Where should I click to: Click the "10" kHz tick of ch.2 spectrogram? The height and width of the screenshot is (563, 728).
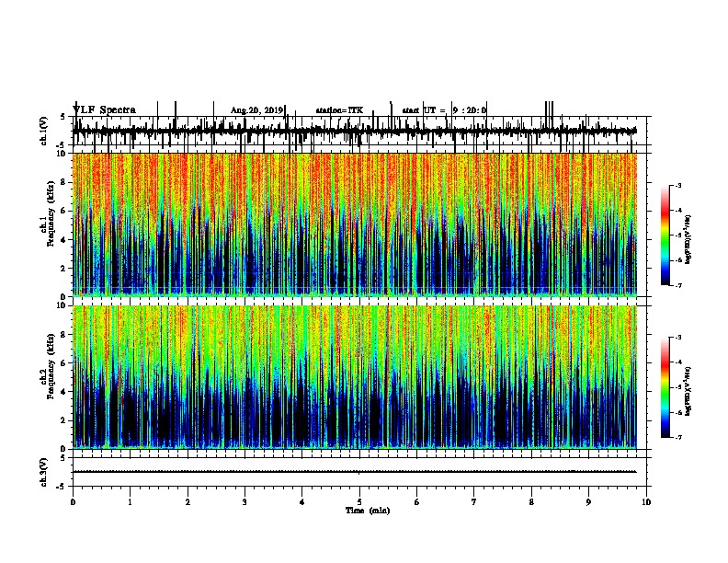[x=63, y=305]
